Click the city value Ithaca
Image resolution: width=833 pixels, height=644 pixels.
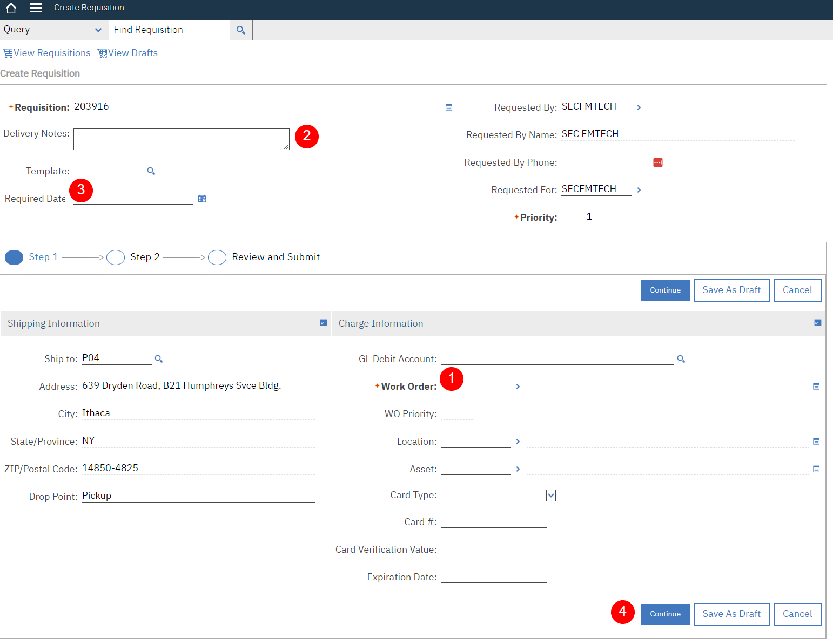tap(96, 413)
